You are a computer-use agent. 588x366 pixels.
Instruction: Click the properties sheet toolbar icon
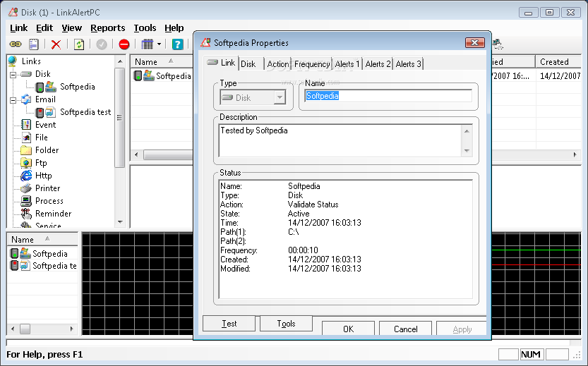34,44
